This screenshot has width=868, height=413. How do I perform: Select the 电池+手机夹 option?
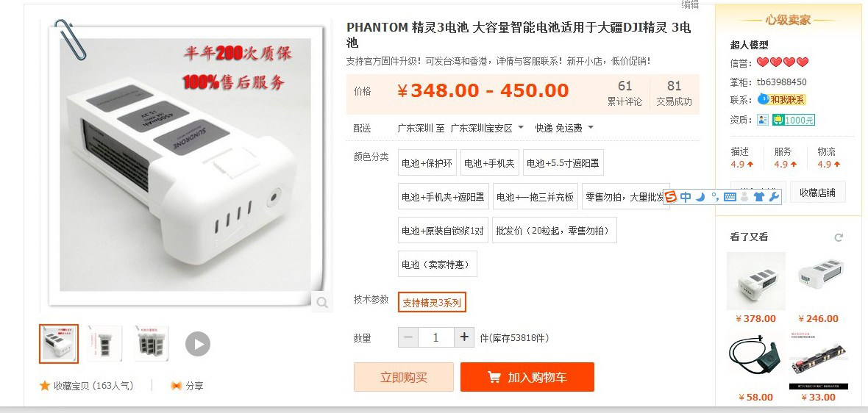coord(489,163)
